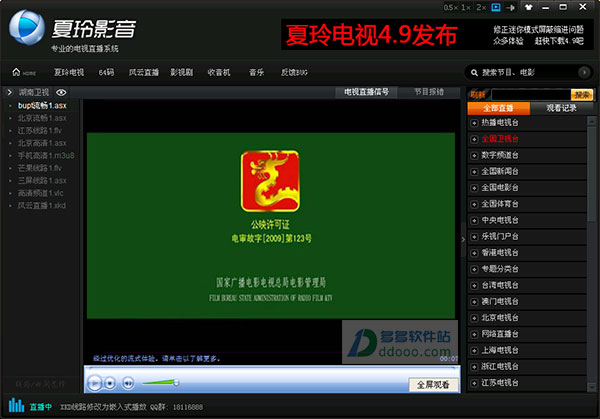
Task: Toggle the eye icon beside 湖南卫视
Action: coord(61,92)
